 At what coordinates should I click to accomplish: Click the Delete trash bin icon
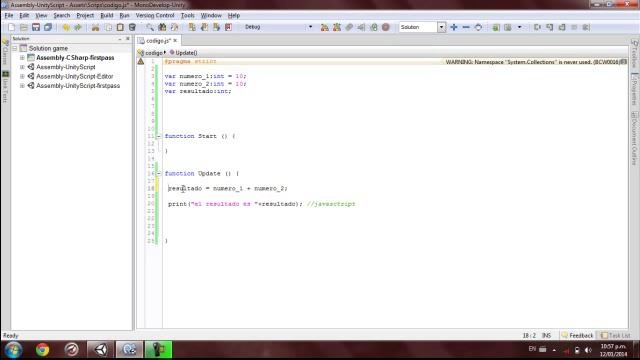click(132, 27)
